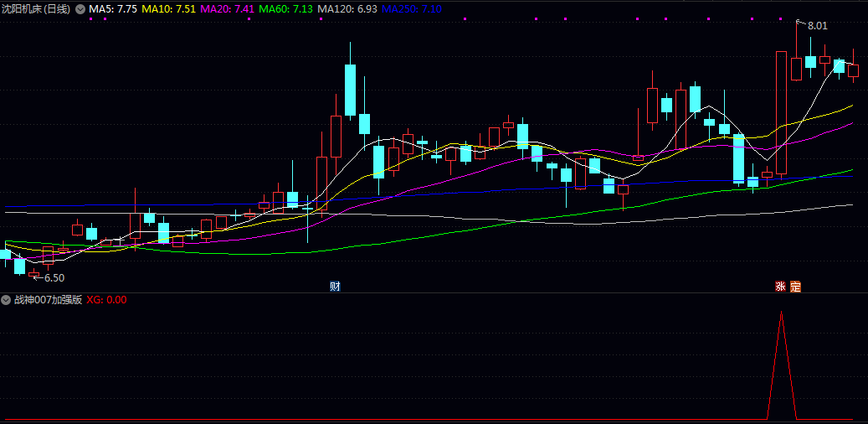Screen dimensions: 868x424
Task: Click the 6.50 low price label
Action: tap(54, 277)
